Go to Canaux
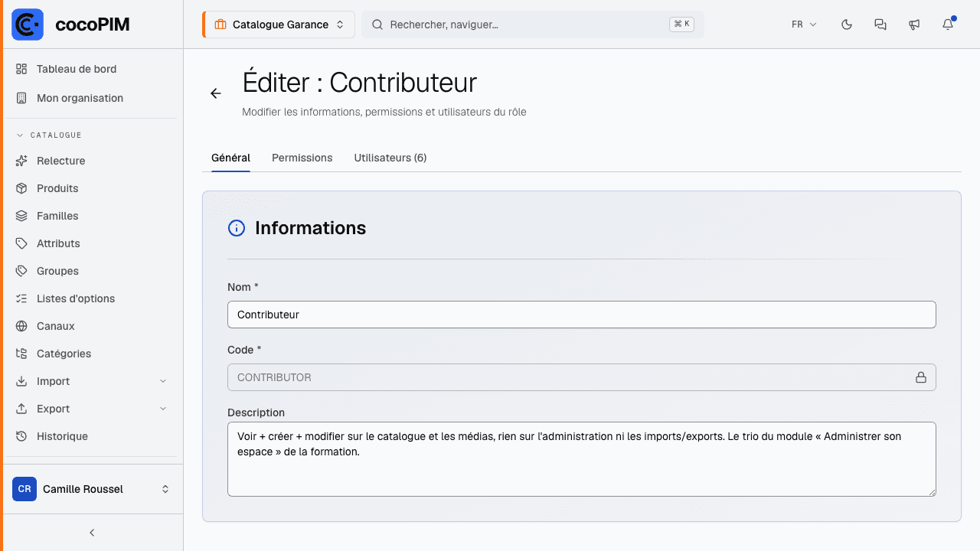 click(92, 326)
